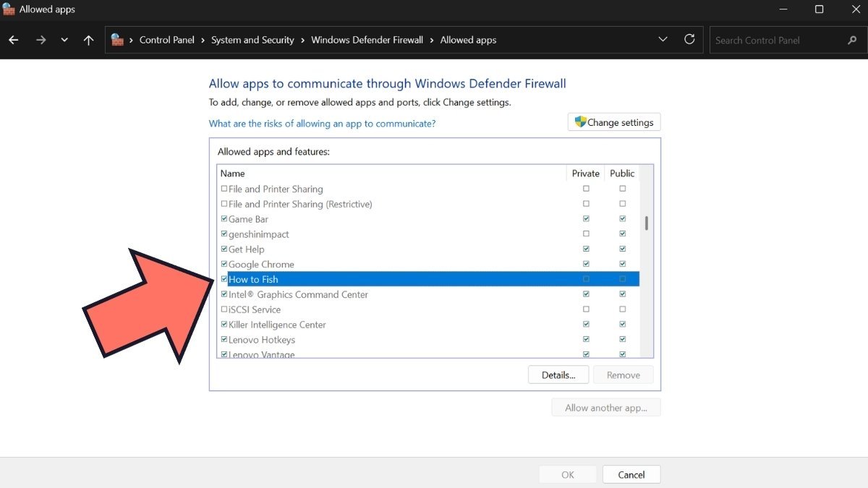868x488 pixels.
Task: Toggle the How to Fish checkbox
Action: tap(224, 279)
